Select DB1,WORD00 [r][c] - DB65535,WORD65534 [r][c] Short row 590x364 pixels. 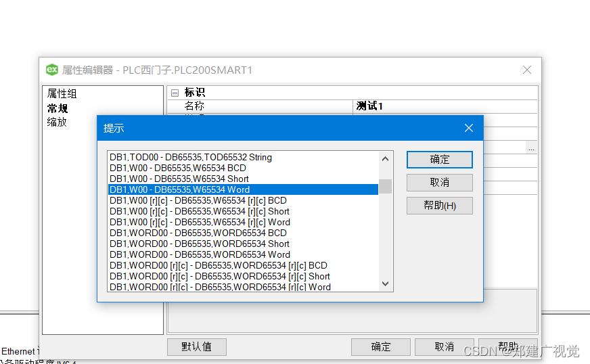(243, 276)
